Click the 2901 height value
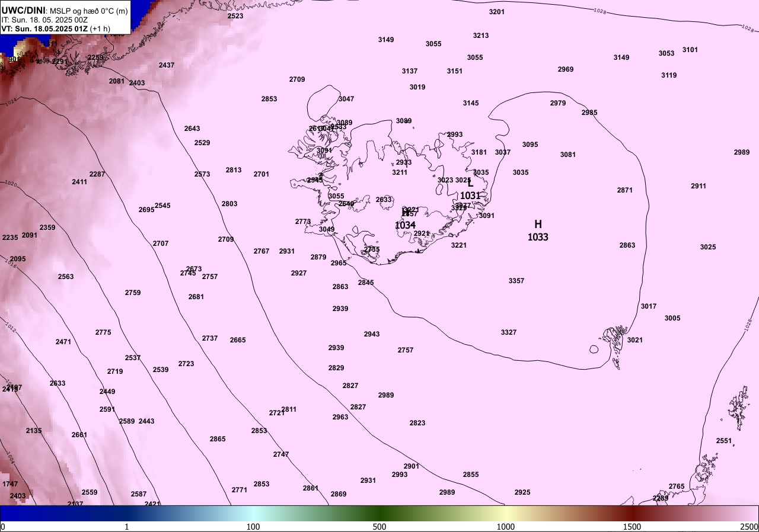This screenshot has width=759, height=532. [x=412, y=466]
